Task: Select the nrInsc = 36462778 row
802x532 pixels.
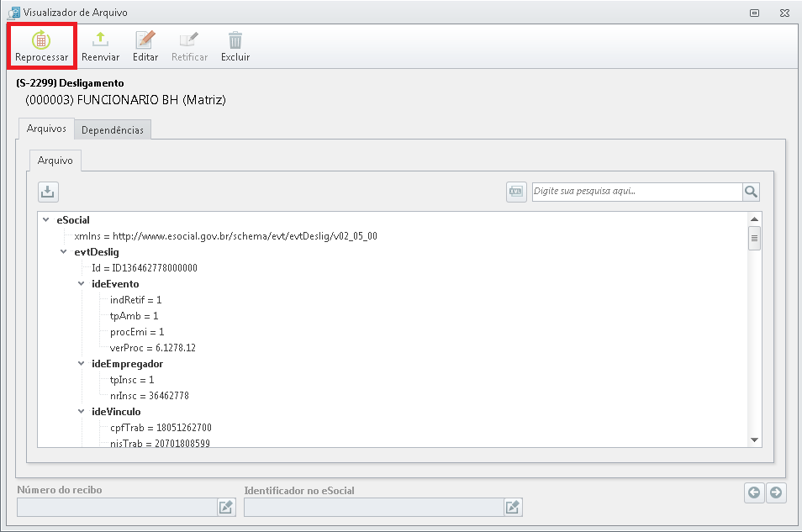Action: (150, 395)
